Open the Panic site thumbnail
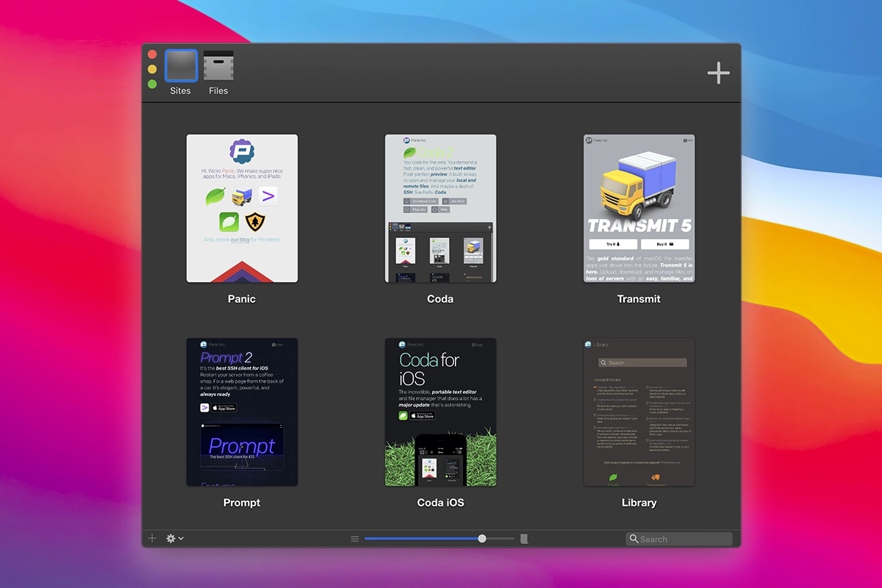The width and height of the screenshot is (882, 588). (x=242, y=208)
